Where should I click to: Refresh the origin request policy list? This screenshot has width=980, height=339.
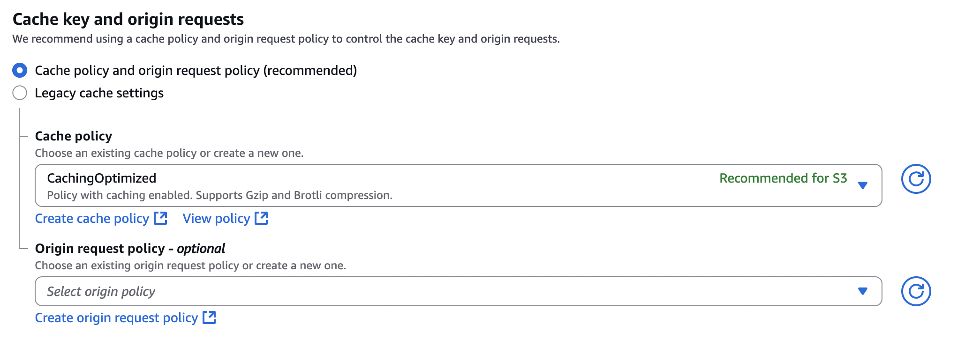tap(916, 291)
